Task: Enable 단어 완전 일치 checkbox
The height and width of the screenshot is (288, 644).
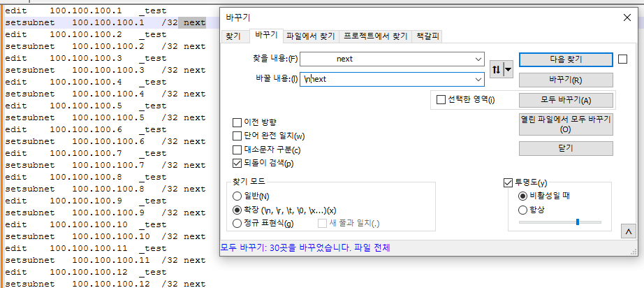Action: coord(237,136)
